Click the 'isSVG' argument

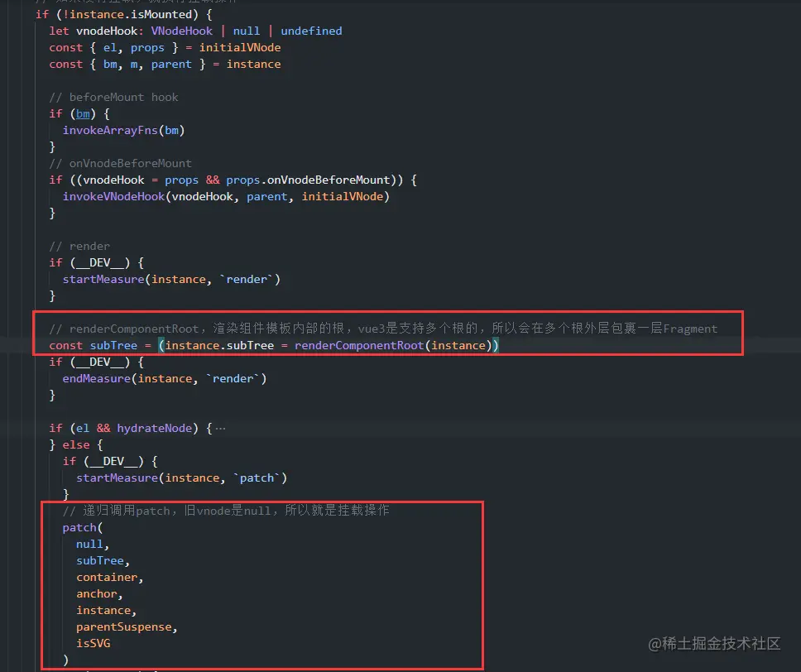(x=93, y=643)
